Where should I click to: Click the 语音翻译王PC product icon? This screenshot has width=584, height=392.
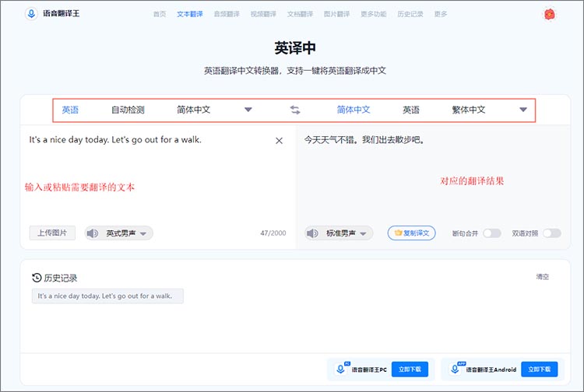click(341, 369)
